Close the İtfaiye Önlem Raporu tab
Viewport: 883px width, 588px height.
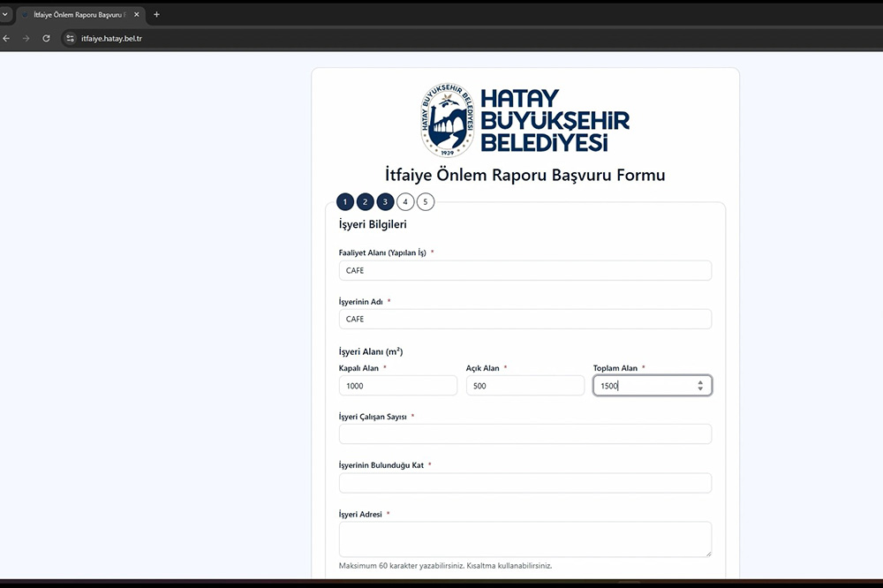click(x=136, y=15)
